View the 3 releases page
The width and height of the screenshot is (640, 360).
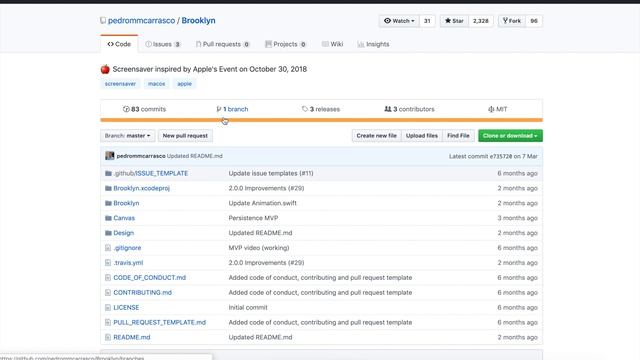pos(321,109)
